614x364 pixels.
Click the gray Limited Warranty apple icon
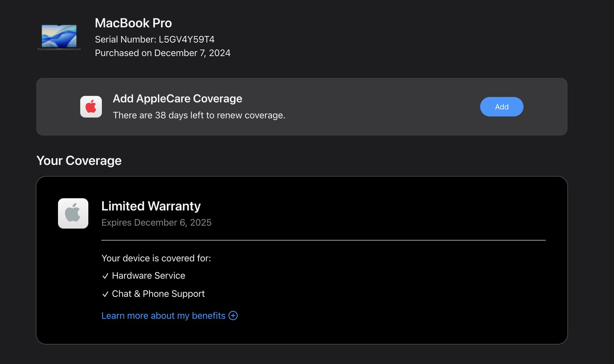click(73, 213)
